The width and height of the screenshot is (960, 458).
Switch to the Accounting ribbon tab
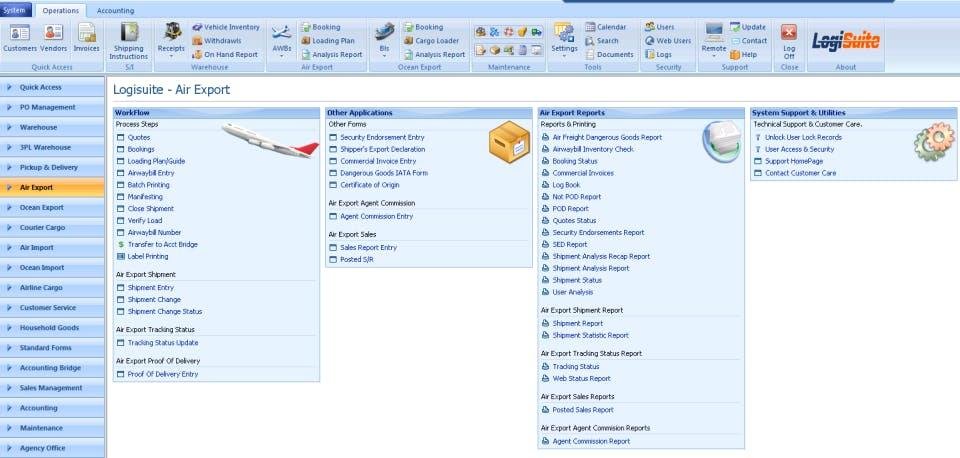coord(115,10)
